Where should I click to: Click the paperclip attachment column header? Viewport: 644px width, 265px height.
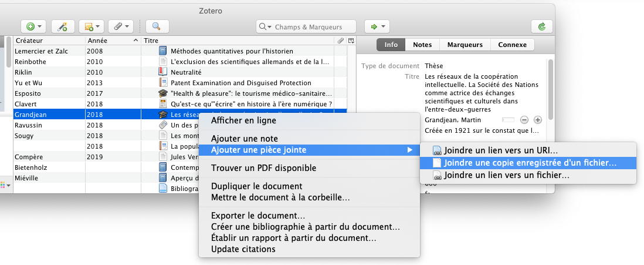coord(341,41)
